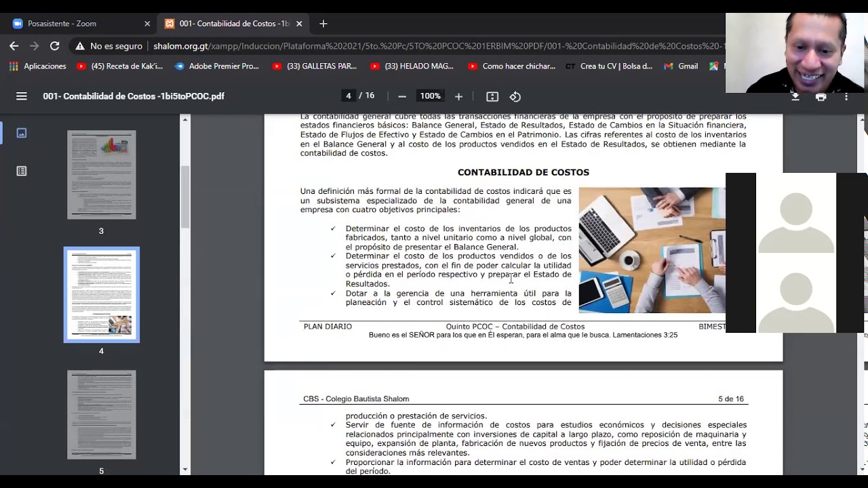Show page thumbnails view in sidebar
868x488 pixels.
pos(22,133)
